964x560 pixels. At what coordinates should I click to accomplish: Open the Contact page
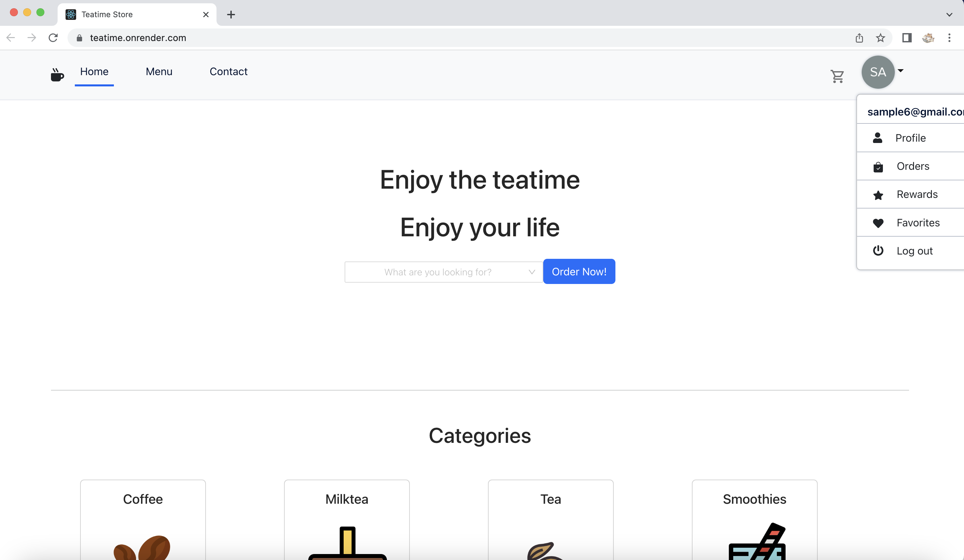click(x=228, y=71)
